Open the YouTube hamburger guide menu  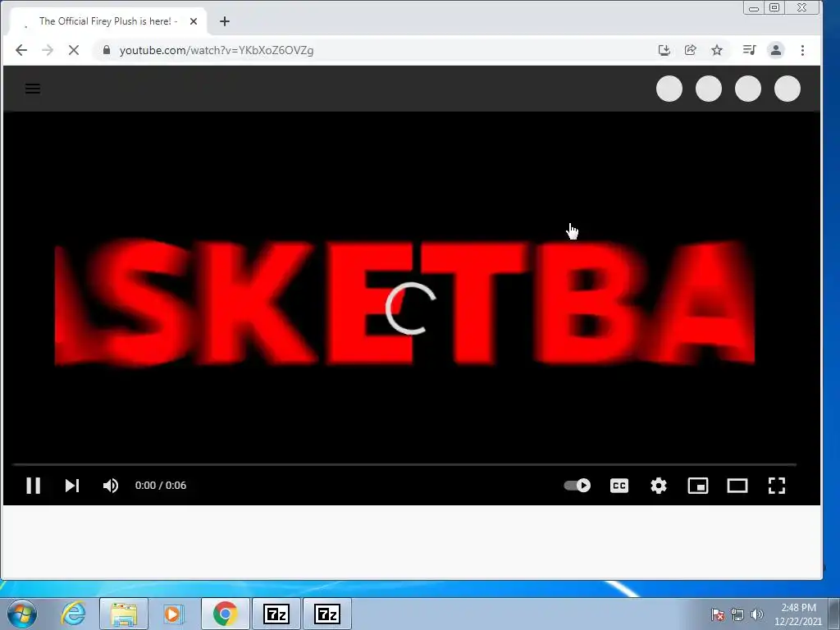(33, 89)
